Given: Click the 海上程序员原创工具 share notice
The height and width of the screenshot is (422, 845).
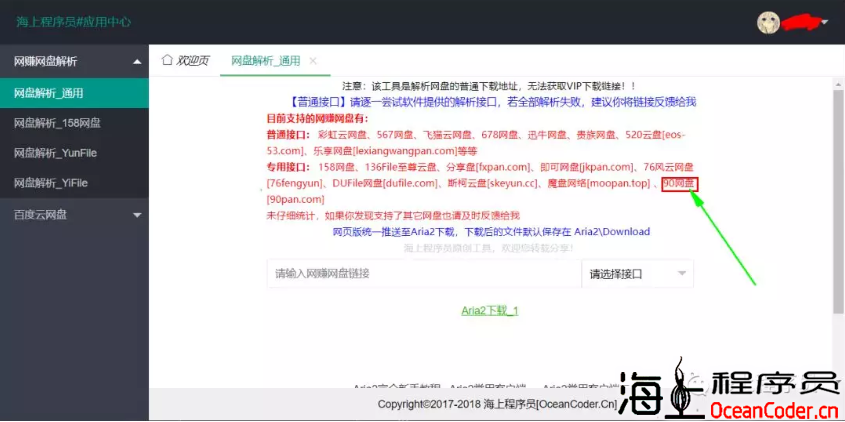Looking at the screenshot, I should 488,248.
